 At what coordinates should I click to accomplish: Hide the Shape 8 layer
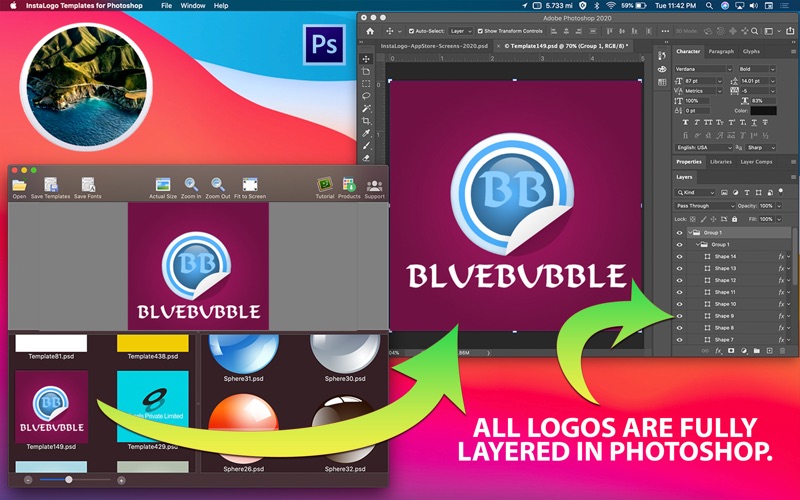pyautogui.click(x=679, y=328)
